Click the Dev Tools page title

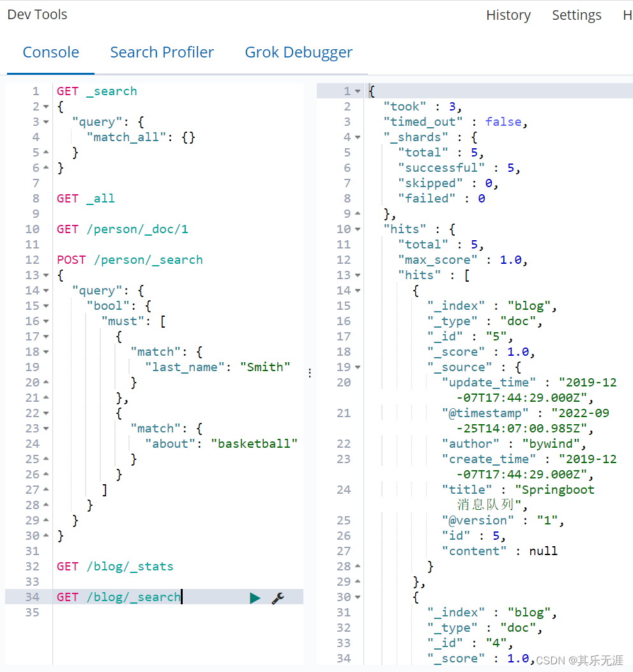point(37,15)
